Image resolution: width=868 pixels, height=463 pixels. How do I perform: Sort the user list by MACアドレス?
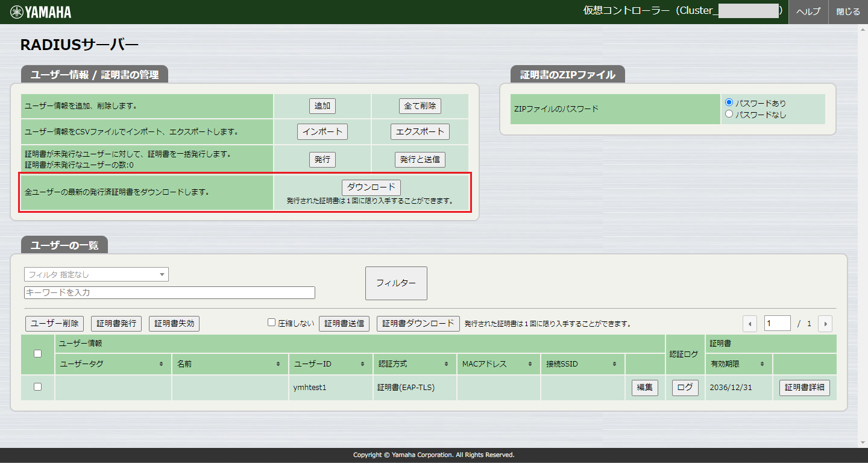click(x=532, y=364)
